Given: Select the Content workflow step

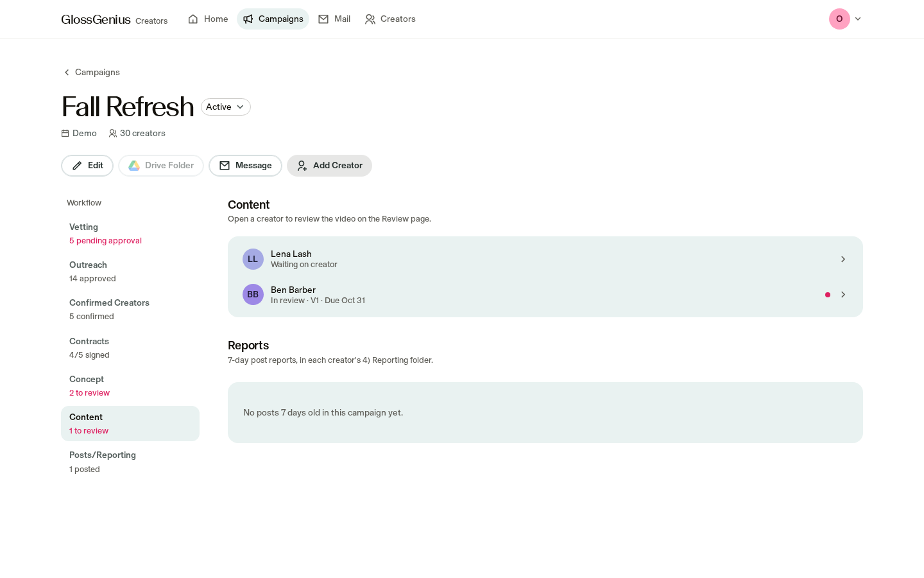Looking at the screenshot, I should click(130, 424).
